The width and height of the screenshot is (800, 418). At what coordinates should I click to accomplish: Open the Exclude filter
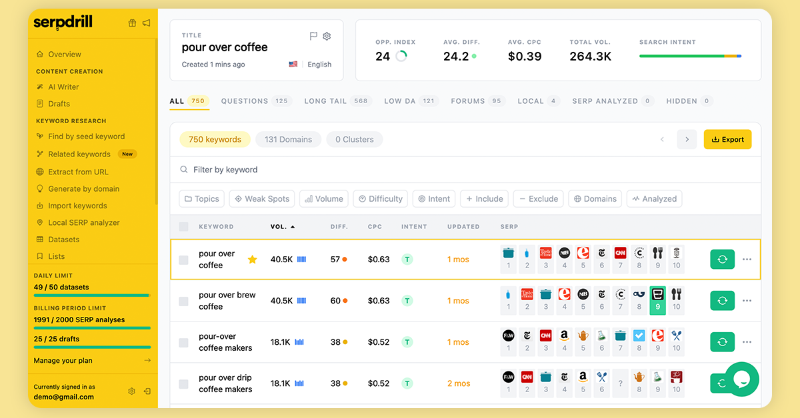point(539,199)
